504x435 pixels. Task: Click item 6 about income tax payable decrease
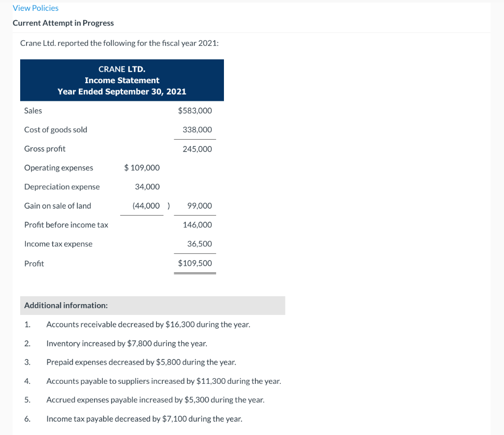click(144, 419)
